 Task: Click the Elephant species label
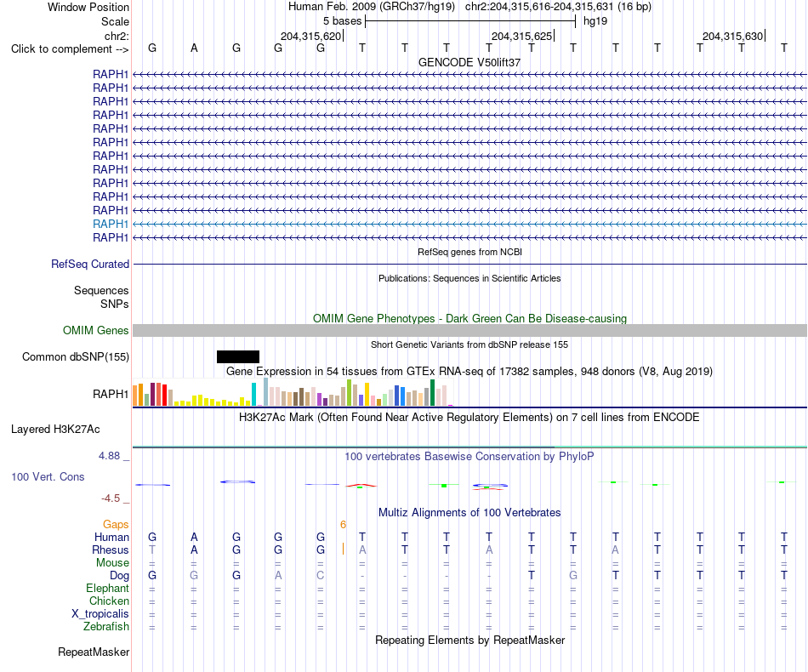[x=107, y=588]
